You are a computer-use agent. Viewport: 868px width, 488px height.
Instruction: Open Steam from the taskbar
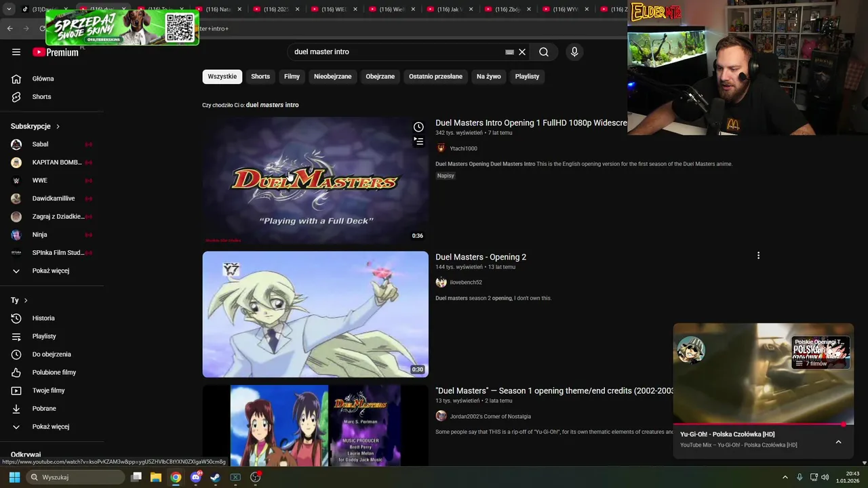click(216, 477)
